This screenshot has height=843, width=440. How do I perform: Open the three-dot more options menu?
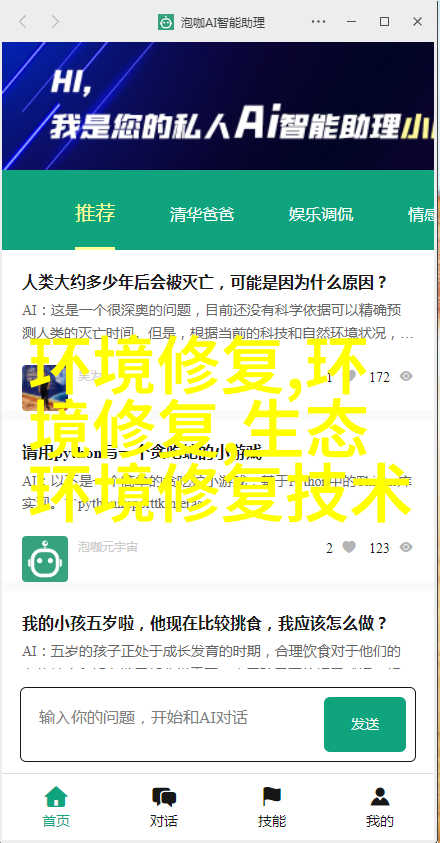click(x=318, y=22)
